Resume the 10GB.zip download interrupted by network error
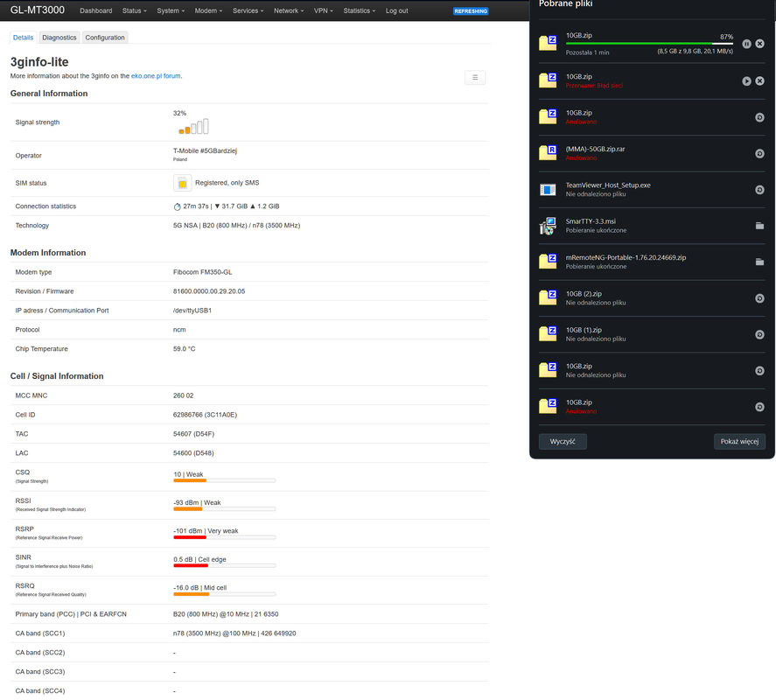Viewport: 776px width, 700px height. [x=746, y=81]
